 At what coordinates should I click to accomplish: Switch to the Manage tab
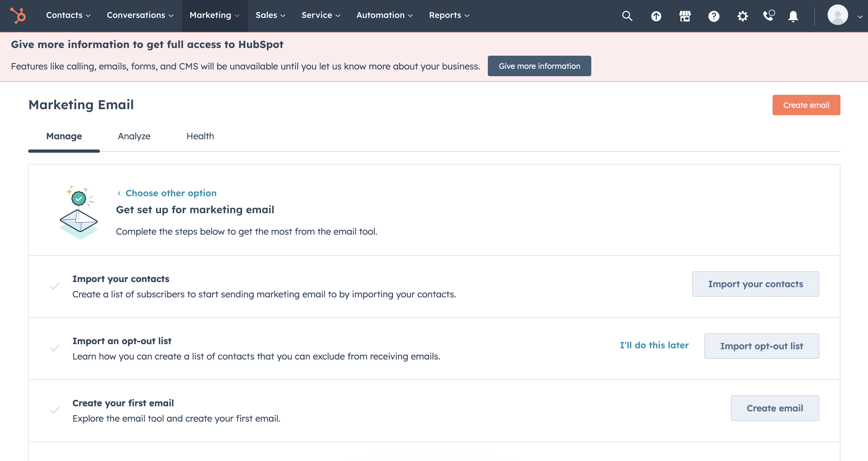[x=64, y=136]
